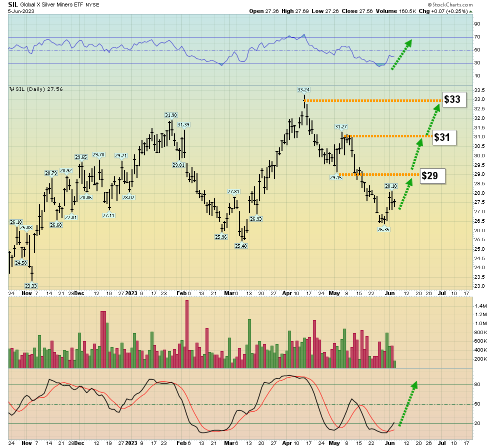Select the $33 price target box
495x448 pixels.
tap(452, 99)
